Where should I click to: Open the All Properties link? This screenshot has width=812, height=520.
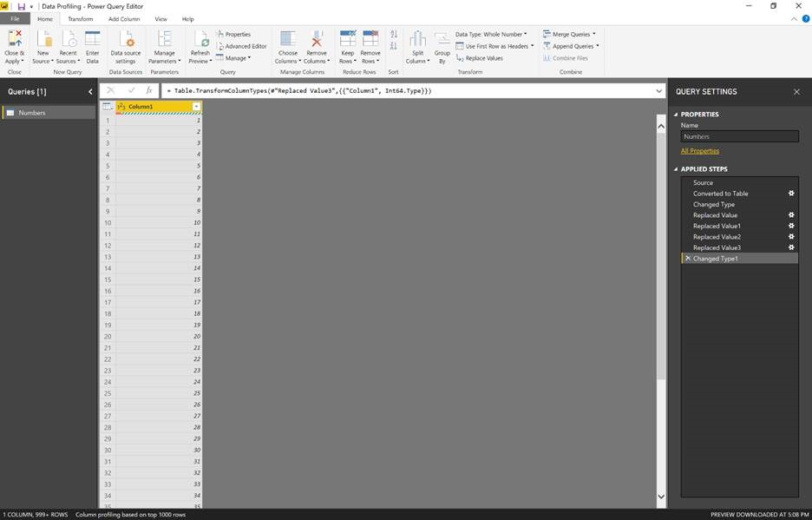(699, 151)
